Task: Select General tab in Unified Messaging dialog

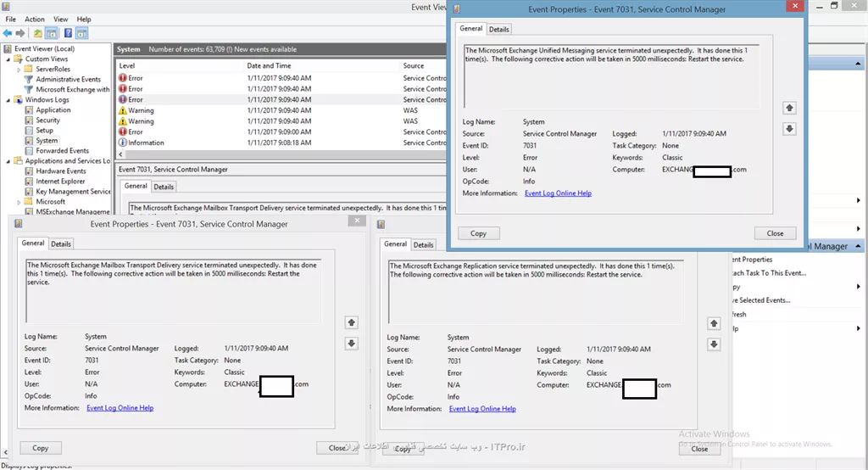Action: tap(471, 28)
